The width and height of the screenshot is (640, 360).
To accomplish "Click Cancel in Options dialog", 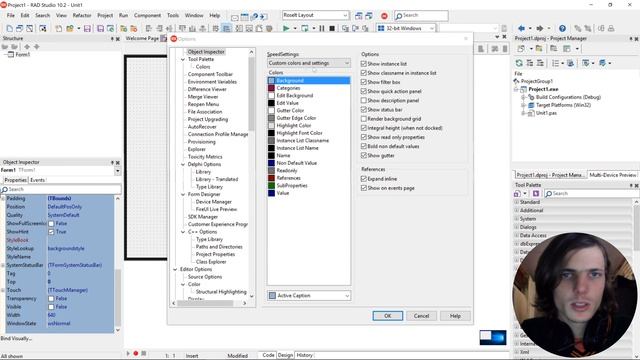I will click(x=421, y=316).
